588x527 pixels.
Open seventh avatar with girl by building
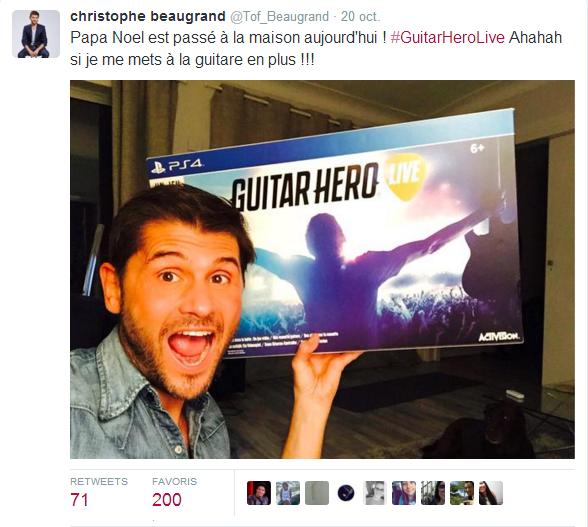[433, 493]
